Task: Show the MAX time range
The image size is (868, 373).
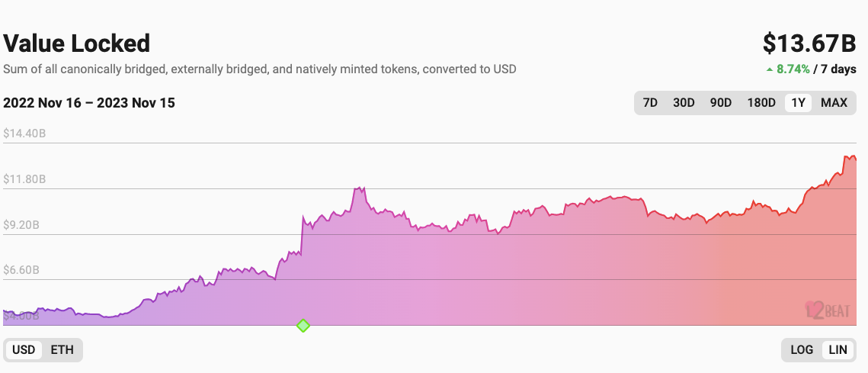Action: (834, 103)
